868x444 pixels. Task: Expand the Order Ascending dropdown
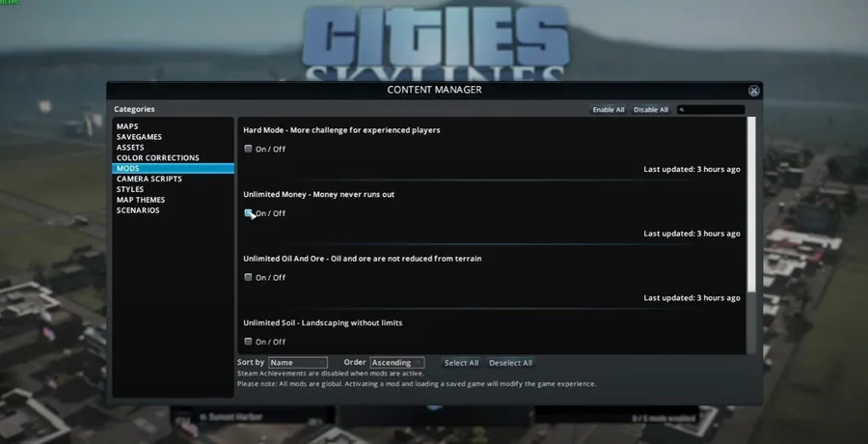click(397, 363)
